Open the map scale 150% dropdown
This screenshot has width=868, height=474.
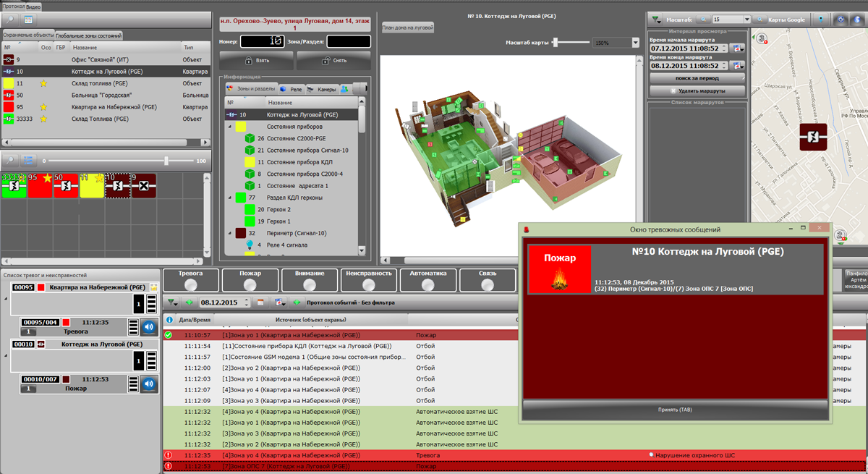(635, 43)
